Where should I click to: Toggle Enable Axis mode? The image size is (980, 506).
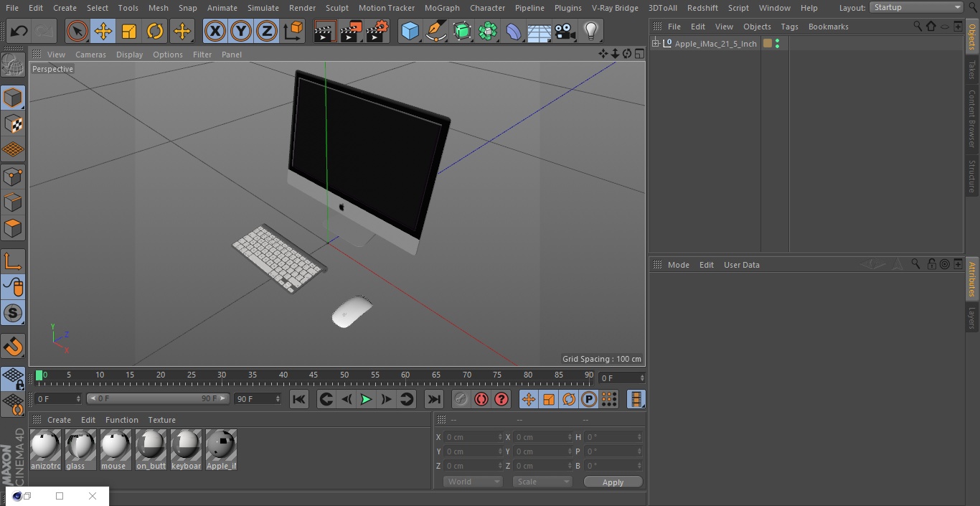[x=13, y=261]
